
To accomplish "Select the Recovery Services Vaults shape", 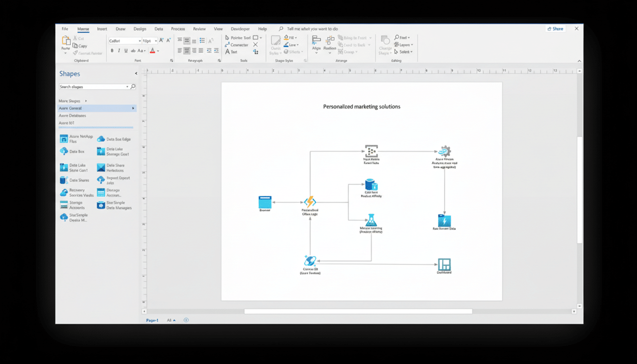I will pos(76,192).
